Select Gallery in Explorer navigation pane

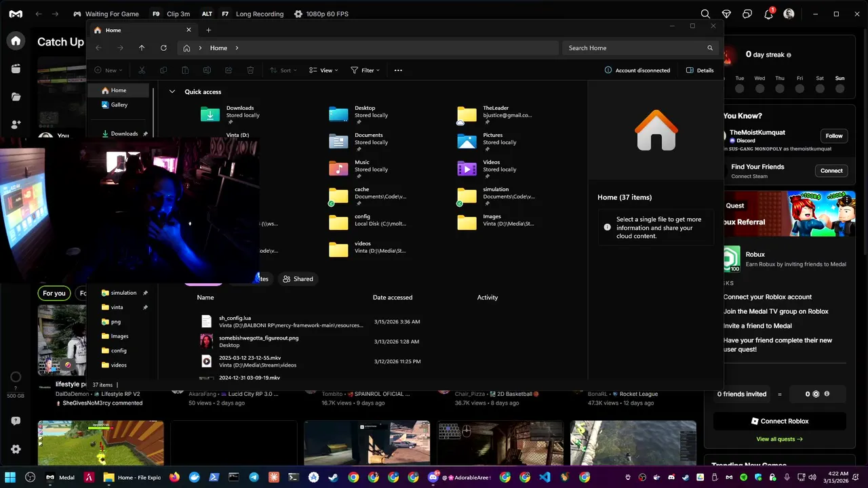[119, 104]
